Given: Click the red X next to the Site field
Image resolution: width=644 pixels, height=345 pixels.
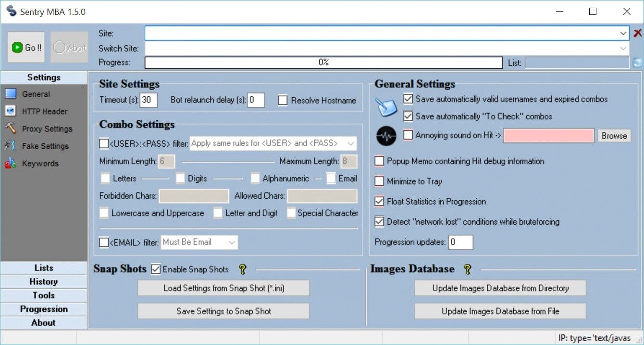Looking at the screenshot, I should (x=638, y=33).
